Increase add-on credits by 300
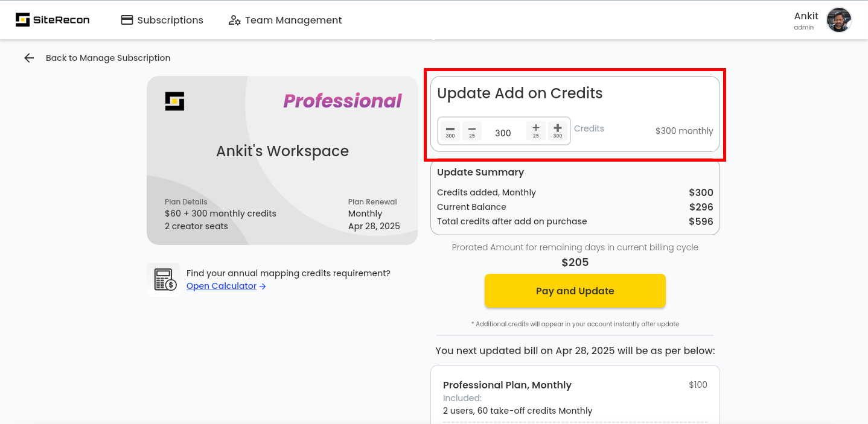868x424 pixels. click(558, 131)
